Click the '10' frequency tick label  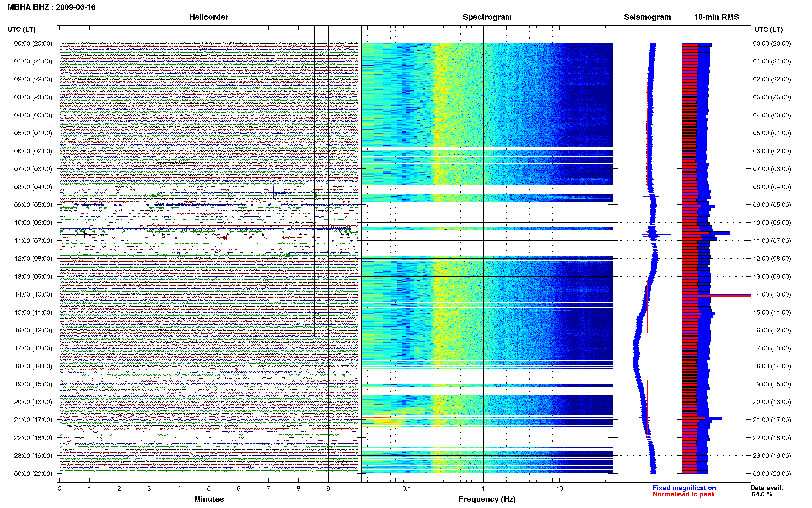point(559,489)
